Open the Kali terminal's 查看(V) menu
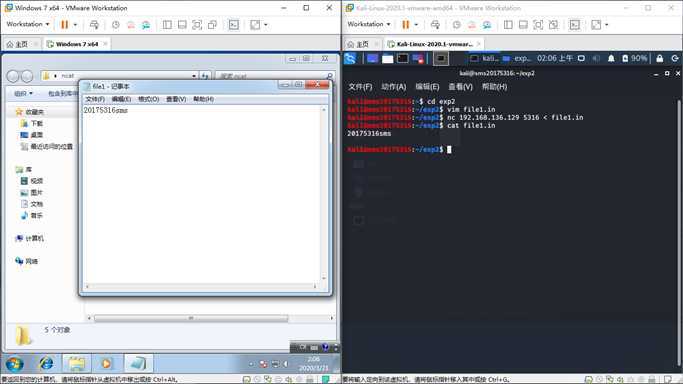 [x=460, y=87]
